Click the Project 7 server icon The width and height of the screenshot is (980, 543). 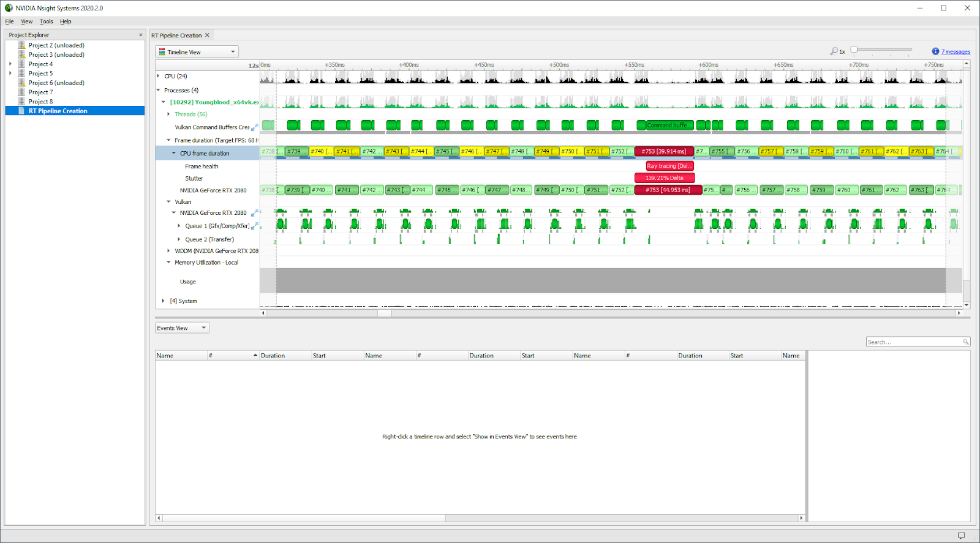click(22, 92)
